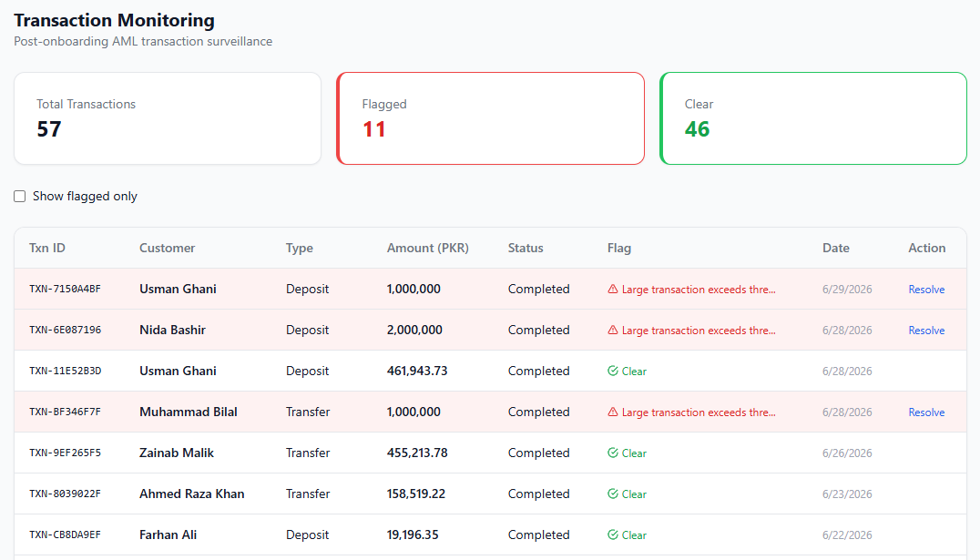Click the Transaction Monitoring page heading
980x560 pixels.
[115, 21]
